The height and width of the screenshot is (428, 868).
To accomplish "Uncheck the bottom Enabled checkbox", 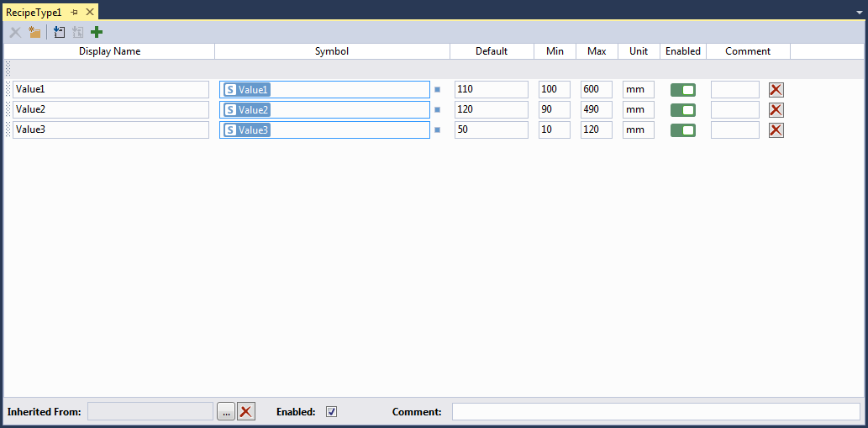I will 332,411.
